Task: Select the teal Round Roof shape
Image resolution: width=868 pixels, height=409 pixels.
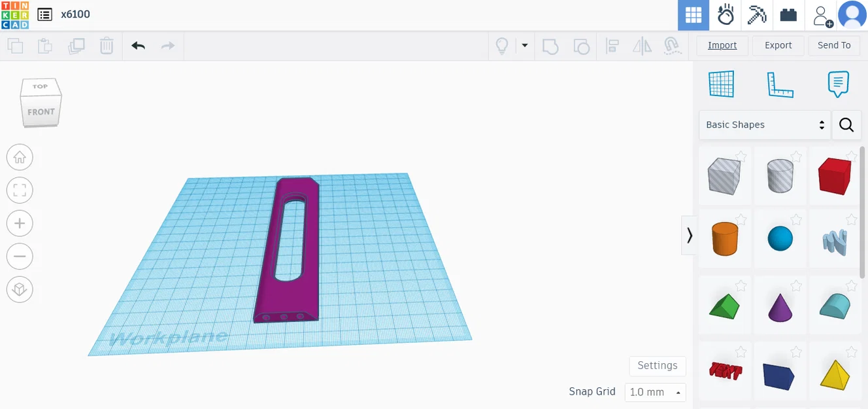Action: tap(835, 306)
